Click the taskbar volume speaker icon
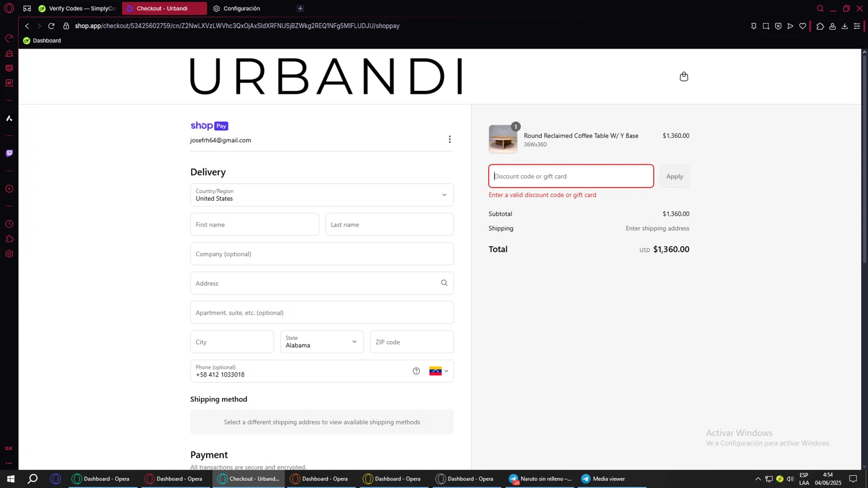868x488 pixels. click(790, 479)
